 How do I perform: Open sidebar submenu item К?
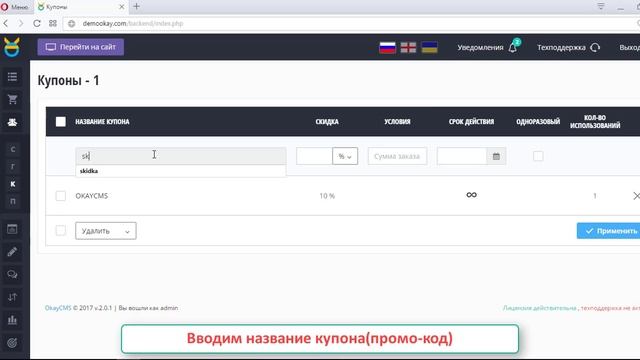tap(13, 184)
